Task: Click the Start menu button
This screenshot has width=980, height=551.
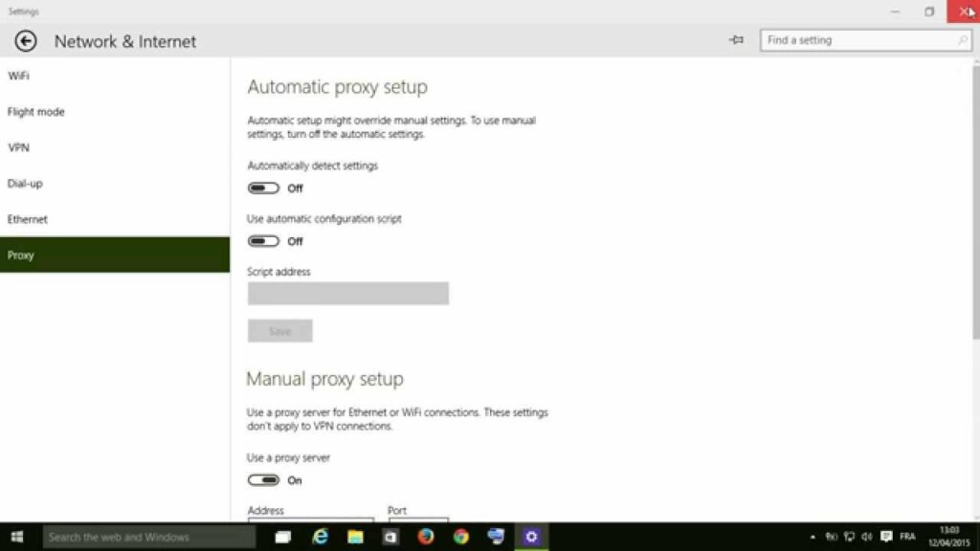Action: 14,537
